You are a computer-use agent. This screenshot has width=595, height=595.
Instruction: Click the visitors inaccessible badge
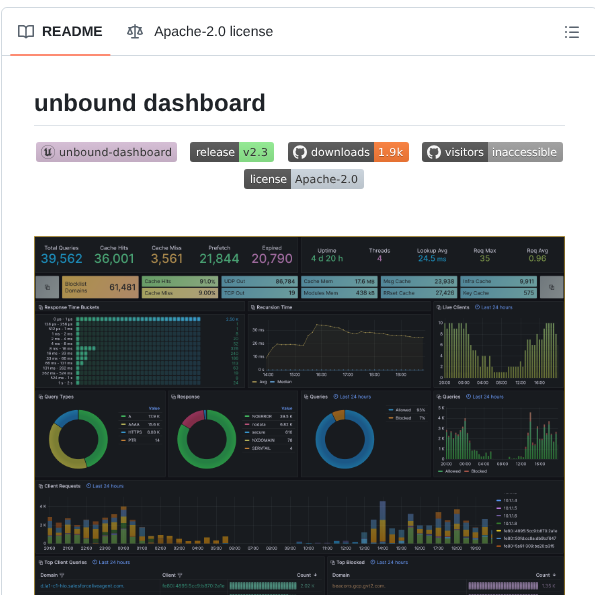click(x=492, y=152)
